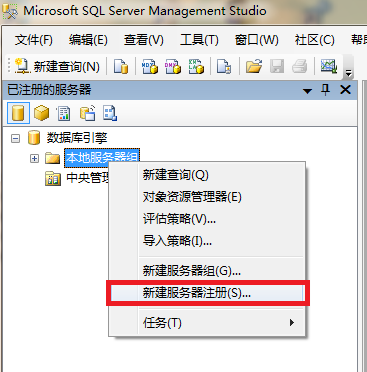Viewport: 367px width, 372px height.
Task: Click the Activity Monitor toolbar icon
Action: click(329, 66)
